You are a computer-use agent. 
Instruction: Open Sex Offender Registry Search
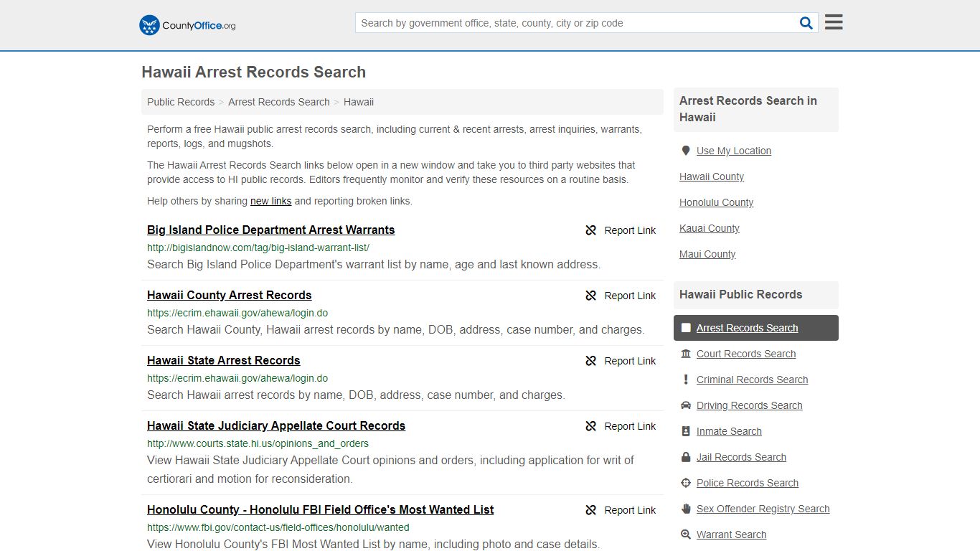[763, 509]
